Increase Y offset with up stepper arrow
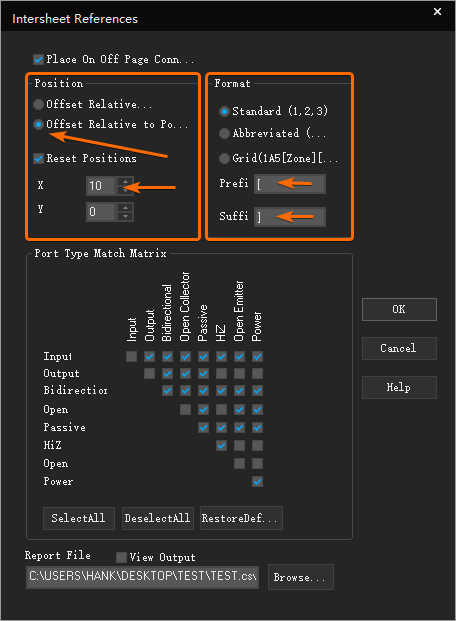Viewport: 456px width, 621px height. pos(126,208)
